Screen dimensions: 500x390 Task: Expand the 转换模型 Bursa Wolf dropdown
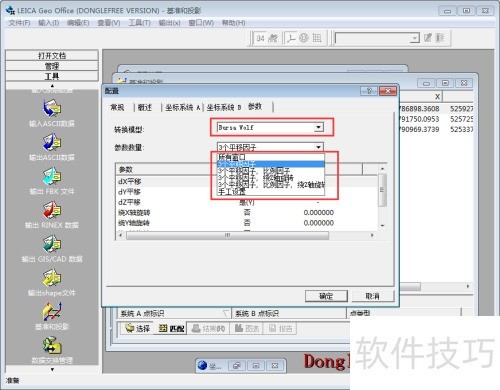click(319, 127)
